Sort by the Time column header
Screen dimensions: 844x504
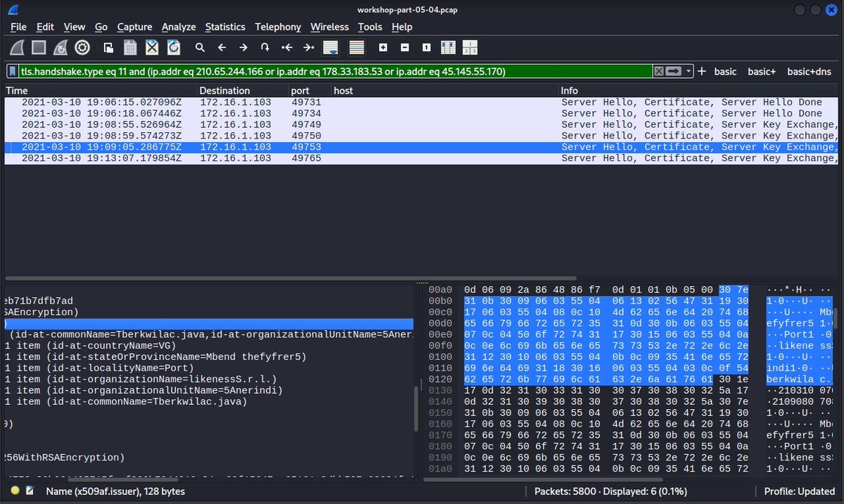pyautogui.click(x=100, y=91)
